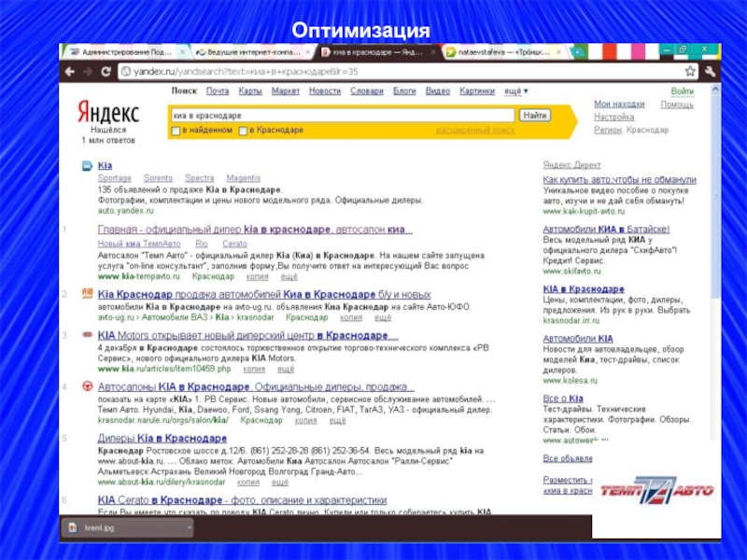
Task: Click the blue icon beside the Kia result
Action: coord(87,166)
